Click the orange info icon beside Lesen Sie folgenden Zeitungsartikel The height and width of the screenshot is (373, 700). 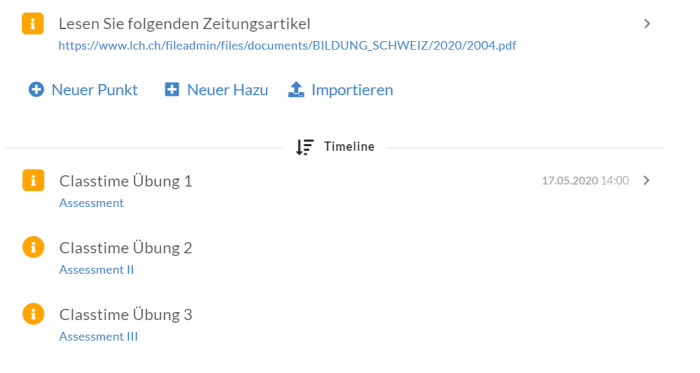coord(33,24)
